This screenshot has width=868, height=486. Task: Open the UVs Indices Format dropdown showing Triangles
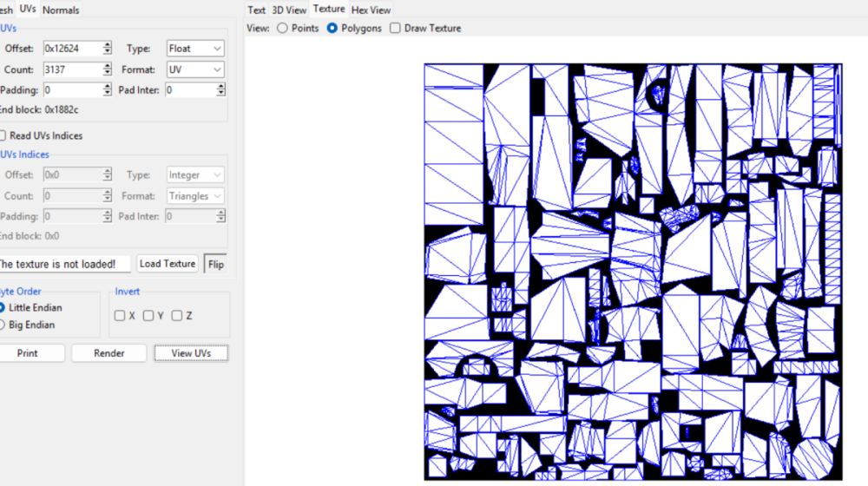click(x=195, y=196)
